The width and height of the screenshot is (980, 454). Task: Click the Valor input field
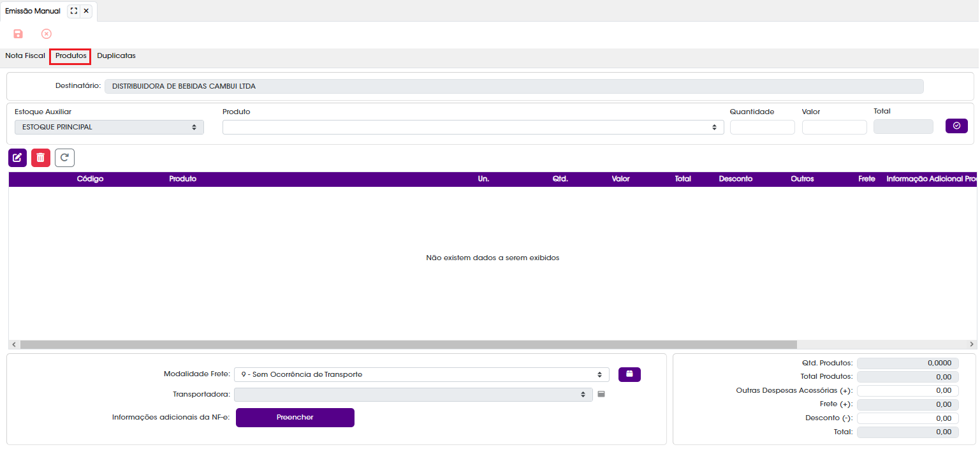835,127
